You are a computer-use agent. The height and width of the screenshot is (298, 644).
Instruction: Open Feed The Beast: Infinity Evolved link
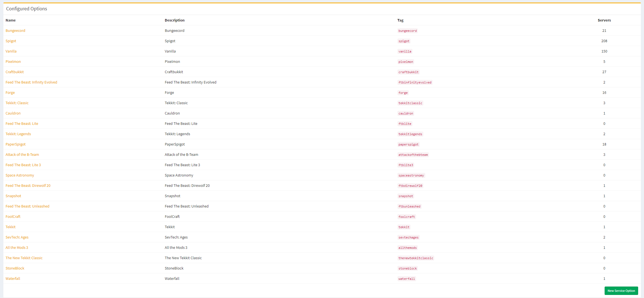point(31,82)
